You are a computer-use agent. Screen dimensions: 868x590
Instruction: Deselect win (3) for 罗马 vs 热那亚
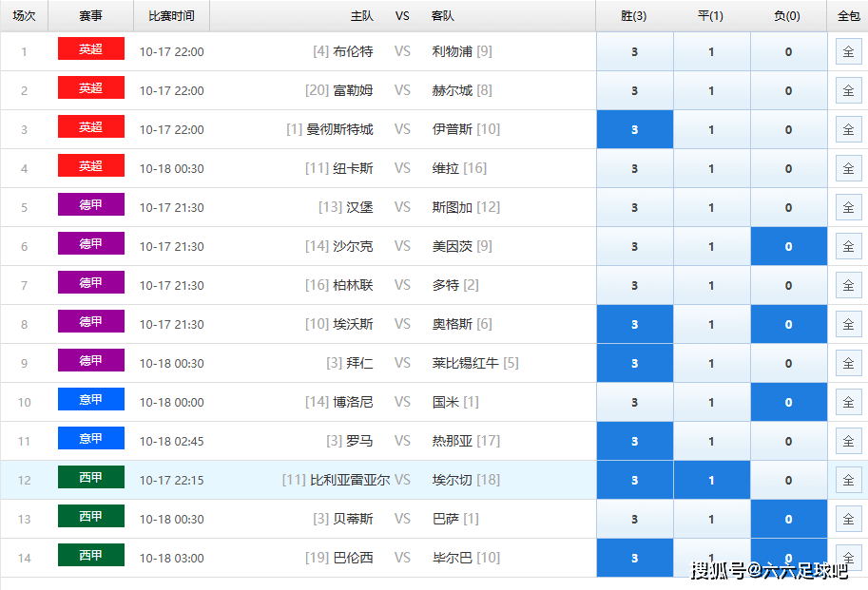pos(635,441)
